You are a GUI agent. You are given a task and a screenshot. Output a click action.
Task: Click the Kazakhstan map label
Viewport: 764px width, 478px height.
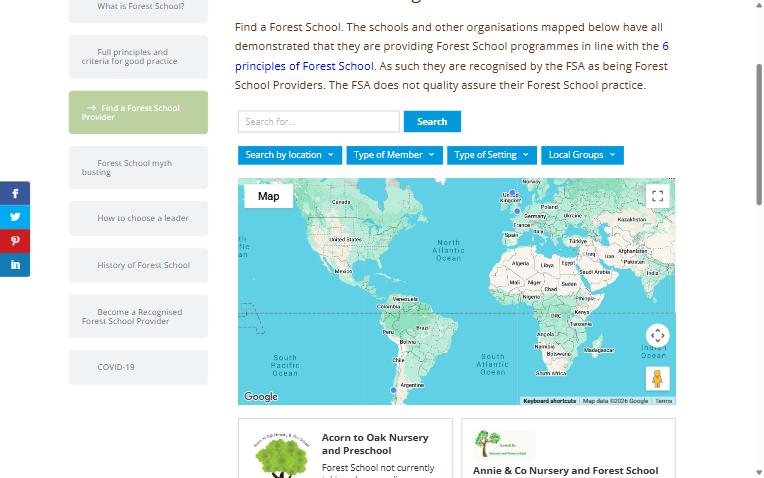pyautogui.click(x=632, y=219)
